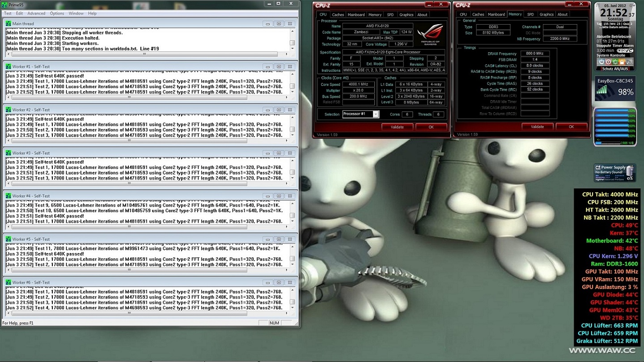Click the grey icon after the lock

629,62
